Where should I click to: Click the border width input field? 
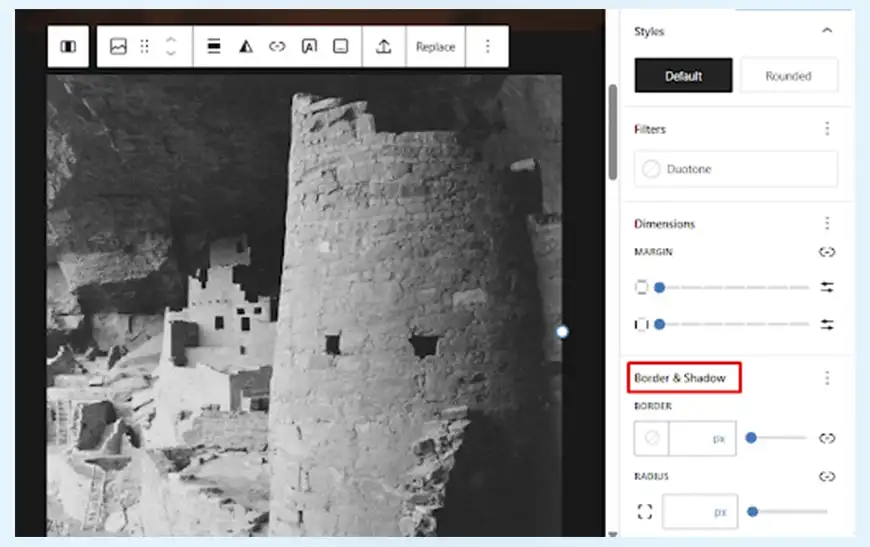tap(702, 438)
